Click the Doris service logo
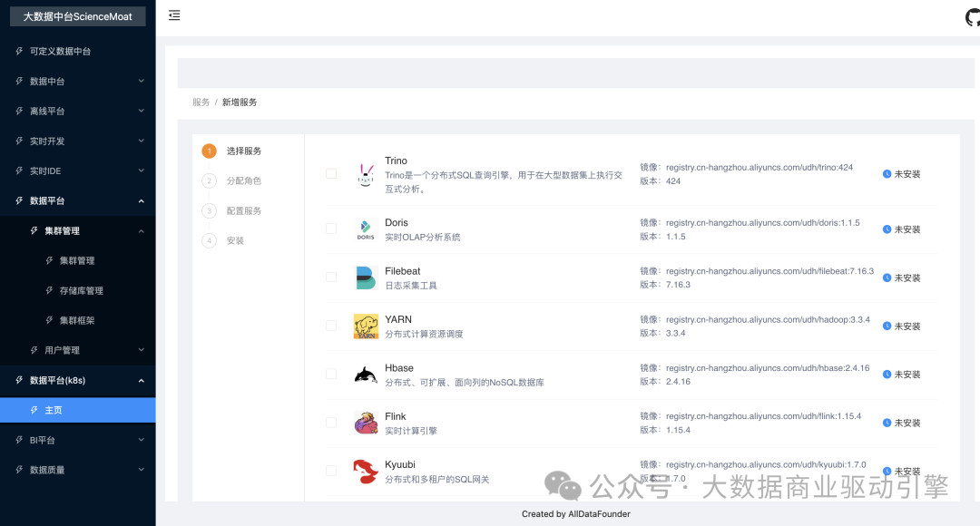Image resolution: width=980 pixels, height=526 pixels. (365, 229)
